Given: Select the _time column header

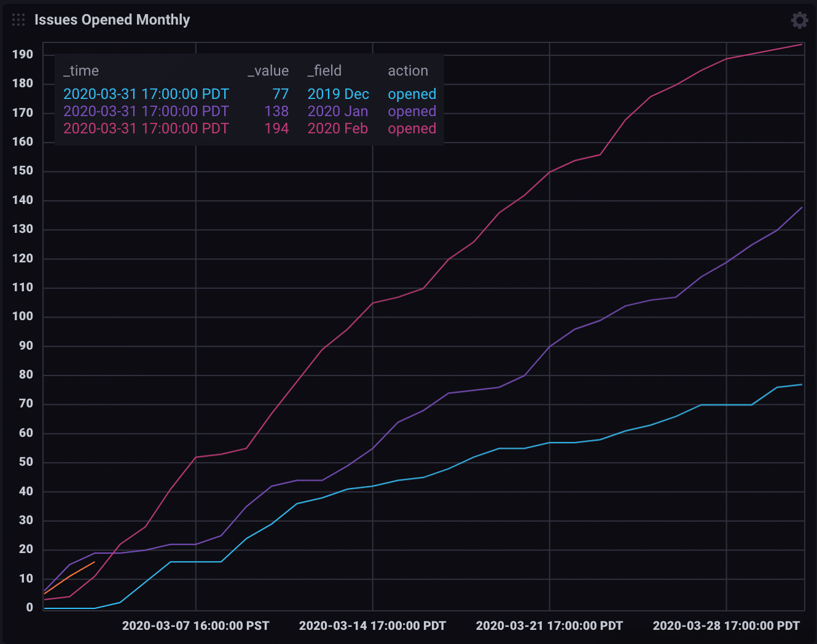Looking at the screenshot, I should click(81, 71).
